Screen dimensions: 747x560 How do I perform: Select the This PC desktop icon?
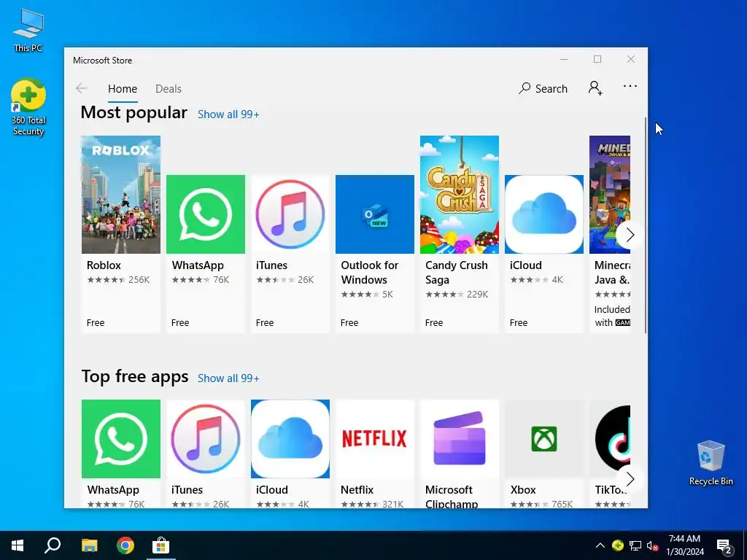(28, 31)
